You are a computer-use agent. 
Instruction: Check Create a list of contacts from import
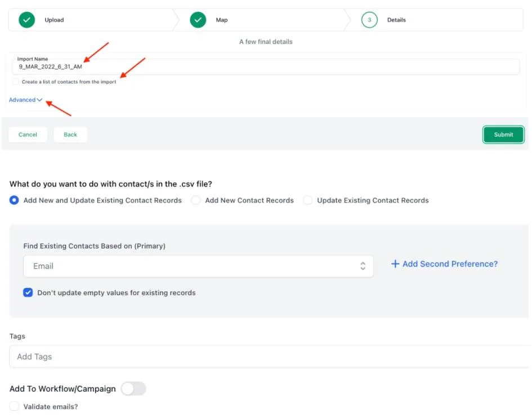coord(15,82)
